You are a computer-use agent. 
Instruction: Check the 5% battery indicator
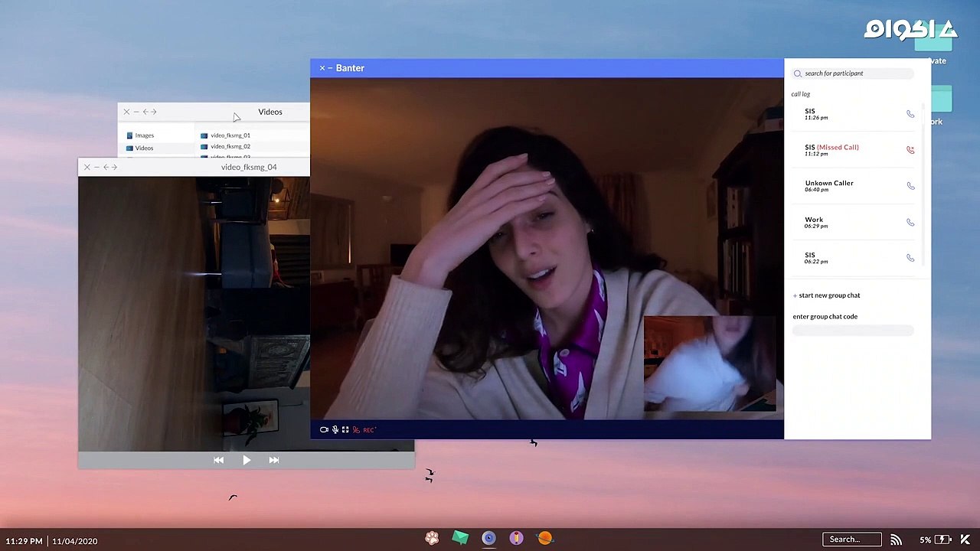[x=935, y=540]
